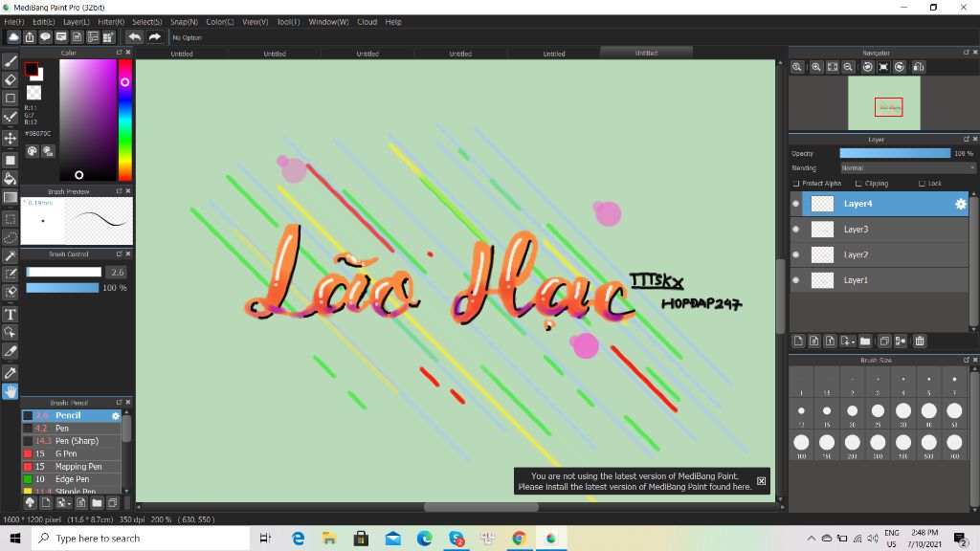Viewport: 980px width, 551px height.
Task: Choose G Pen brush
Action: click(x=72, y=453)
